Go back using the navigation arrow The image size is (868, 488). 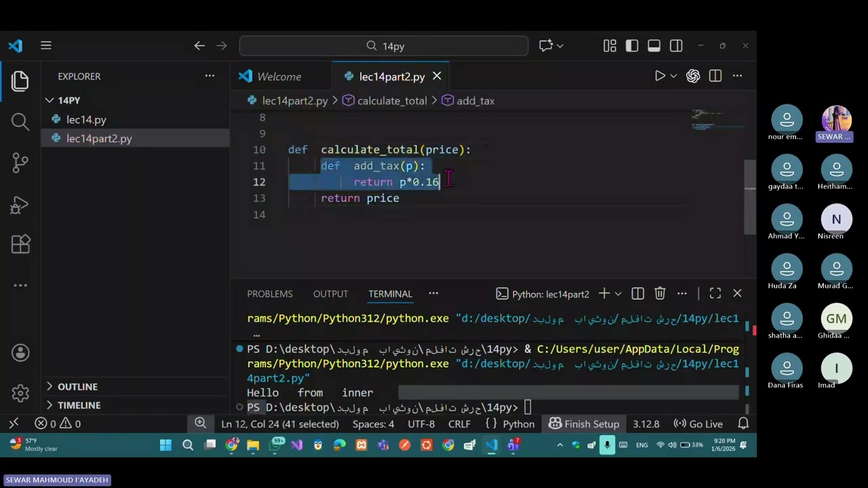pyautogui.click(x=199, y=45)
